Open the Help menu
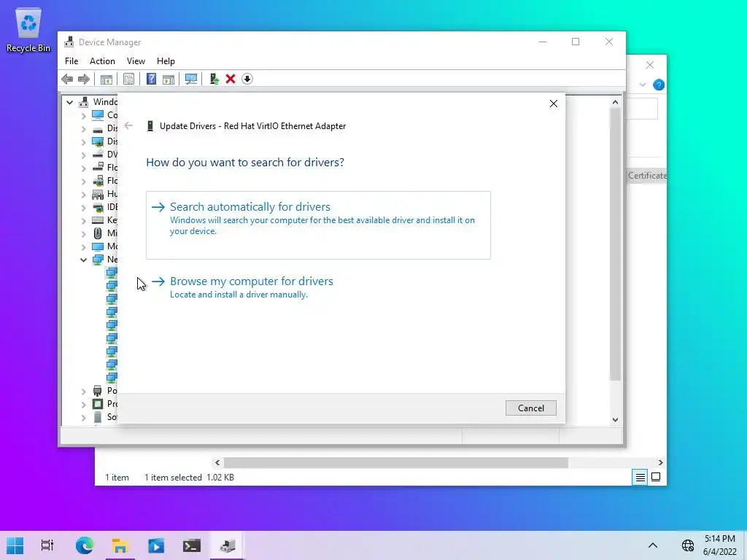 166,61
